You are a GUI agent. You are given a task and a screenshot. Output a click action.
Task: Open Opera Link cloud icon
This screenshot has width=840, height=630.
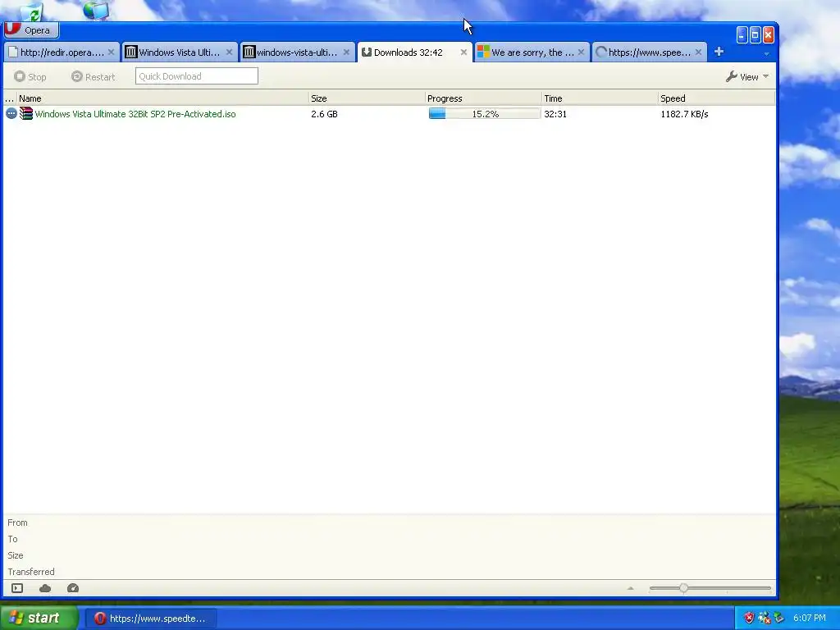pyautogui.click(x=45, y=588)
